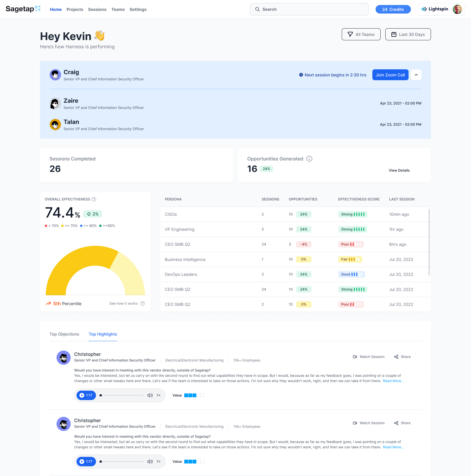Click the first highlight audio progress slider
The height and width of the screenshot is (476, 471).
(122, 395)
